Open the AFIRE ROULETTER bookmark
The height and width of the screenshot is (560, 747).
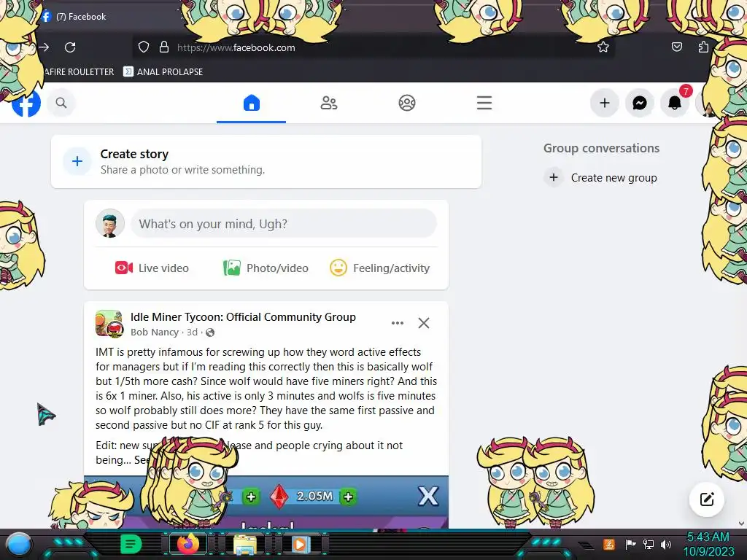coord(79,72)
